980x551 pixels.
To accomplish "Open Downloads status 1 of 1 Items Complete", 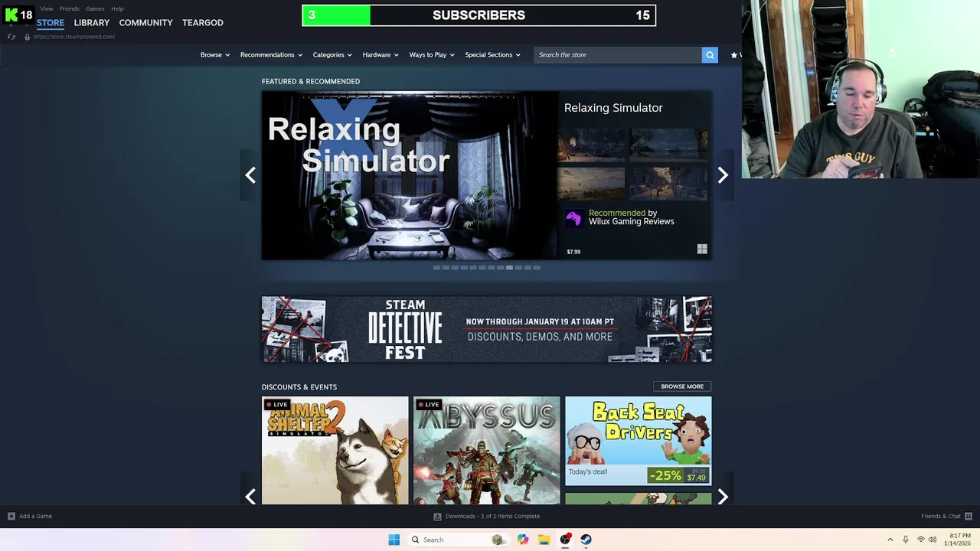I will coord(492,516).
